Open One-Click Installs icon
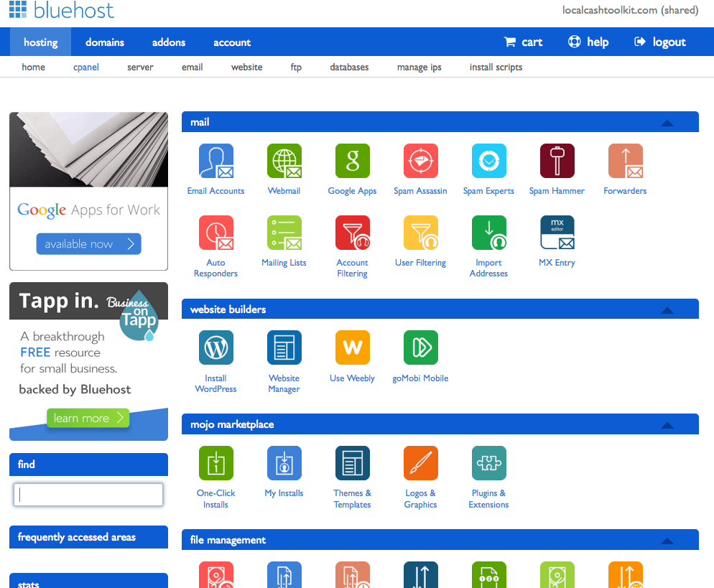Viewport: 714px width, 588px height. [x=215, y=463]
